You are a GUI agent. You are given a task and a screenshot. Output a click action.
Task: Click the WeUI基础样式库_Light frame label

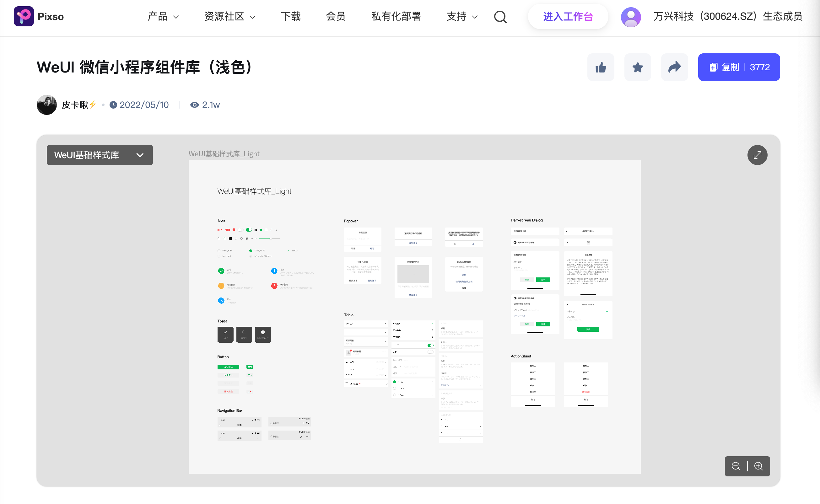[224, 154]
